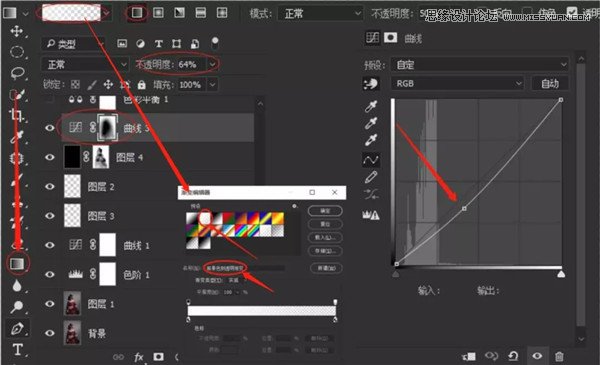Open Curves RGB channel dropdown
Viewport: 600px width, 365px height.
457,83
